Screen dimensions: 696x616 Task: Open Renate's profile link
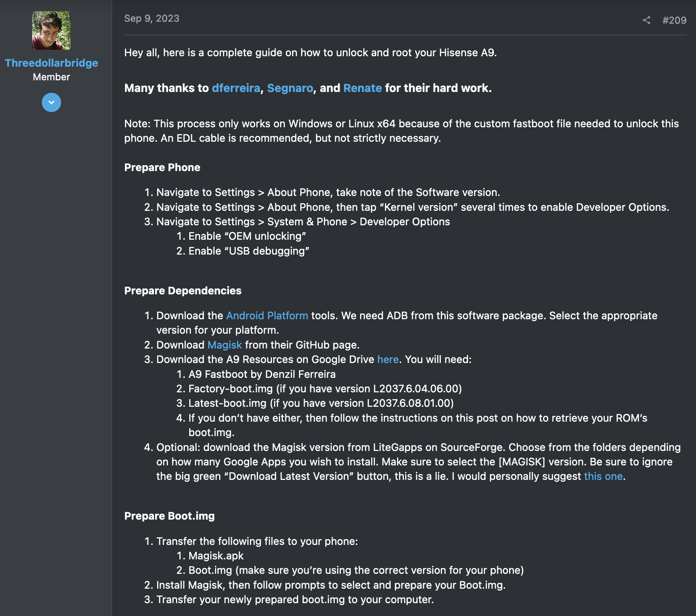click(362, 88)
